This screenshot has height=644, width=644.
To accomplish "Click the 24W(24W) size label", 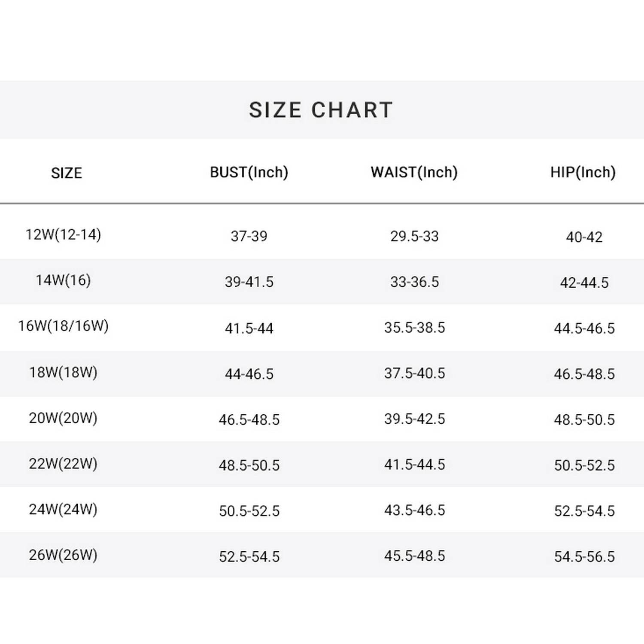I will pyautogui.click(x=63, y=509).
